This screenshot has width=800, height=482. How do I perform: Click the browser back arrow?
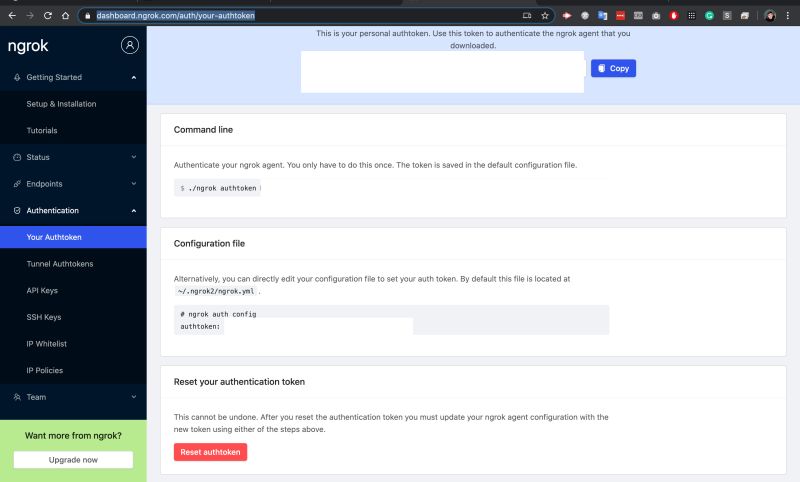pos(12,16)
